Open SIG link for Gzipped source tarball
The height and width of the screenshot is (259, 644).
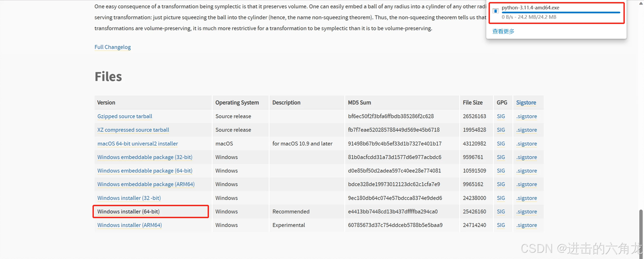pyautogui.click(x=501, y=116)
